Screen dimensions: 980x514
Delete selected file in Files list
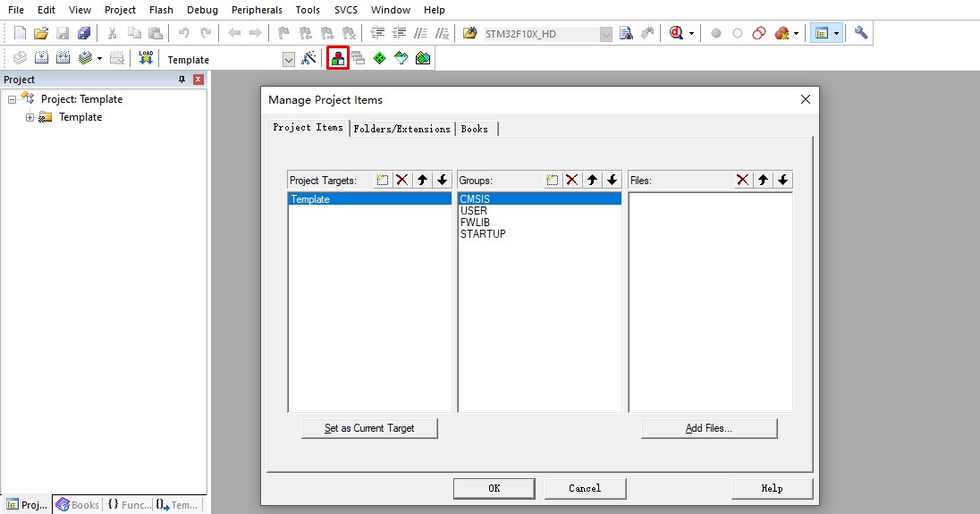pyautogui.click(x=742, y=180)
